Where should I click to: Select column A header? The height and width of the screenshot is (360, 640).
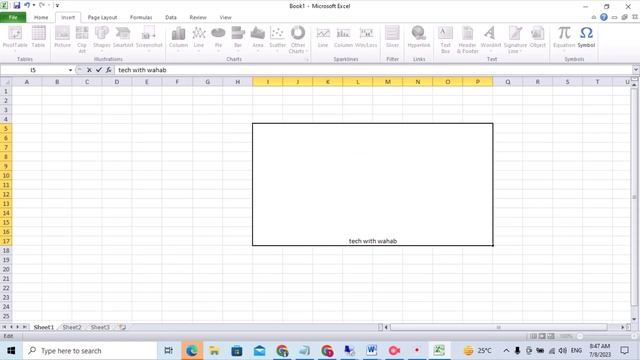27,82
